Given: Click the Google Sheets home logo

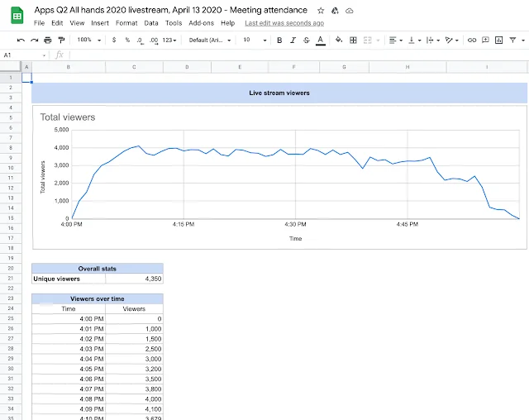Looking at the screenshot, I should (17, 17).
